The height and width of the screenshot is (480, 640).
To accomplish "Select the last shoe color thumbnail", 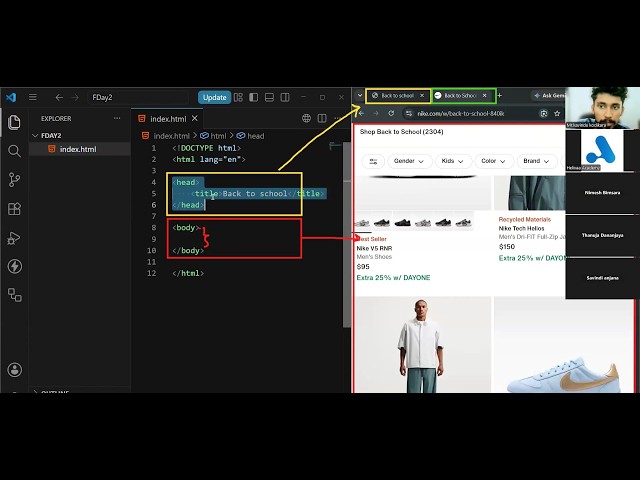I will click(463, 222).
